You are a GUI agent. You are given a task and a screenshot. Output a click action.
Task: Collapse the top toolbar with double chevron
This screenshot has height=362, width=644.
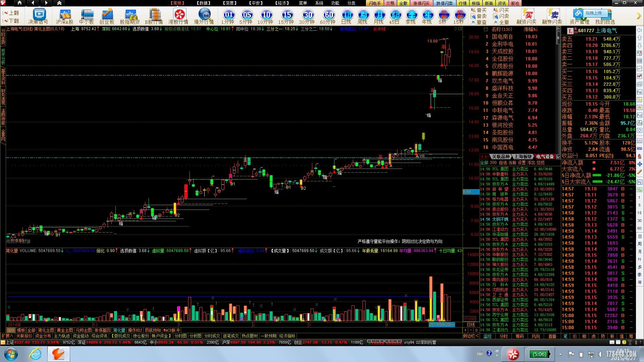click(x=59, y=3)
